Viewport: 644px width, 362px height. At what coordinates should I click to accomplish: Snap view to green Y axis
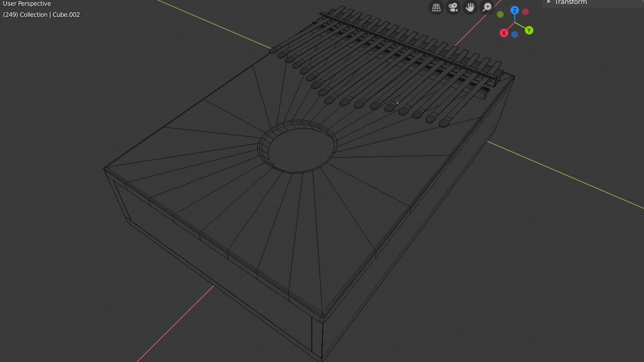click(529, 31)
